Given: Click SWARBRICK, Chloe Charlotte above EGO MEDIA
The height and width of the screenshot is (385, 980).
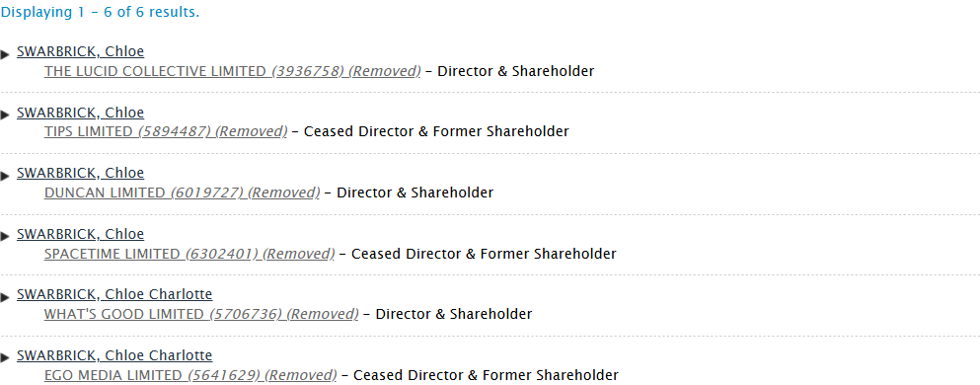Looking at the screenshot, I should pyautogui.click(x=114, y=355).
